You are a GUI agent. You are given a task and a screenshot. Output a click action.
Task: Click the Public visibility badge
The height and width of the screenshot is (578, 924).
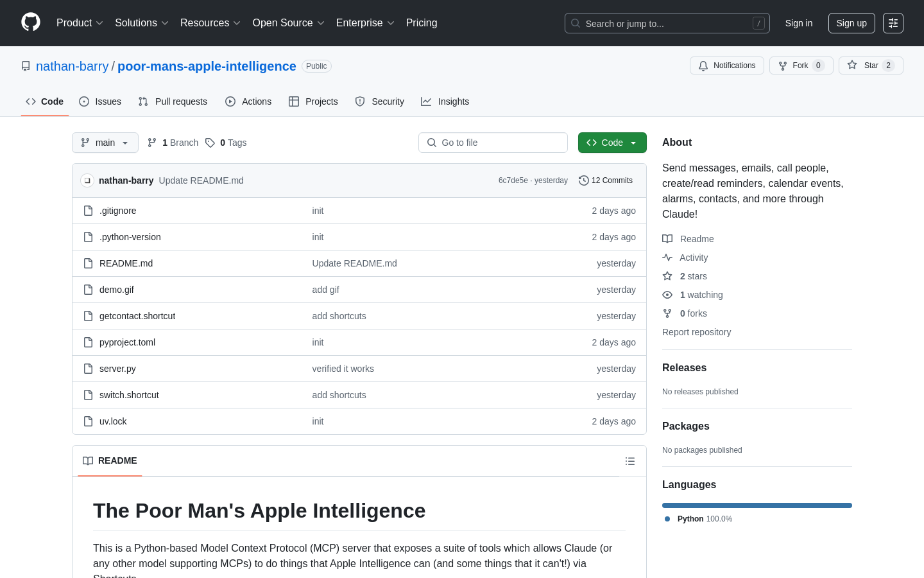click(x=316, y=66)
